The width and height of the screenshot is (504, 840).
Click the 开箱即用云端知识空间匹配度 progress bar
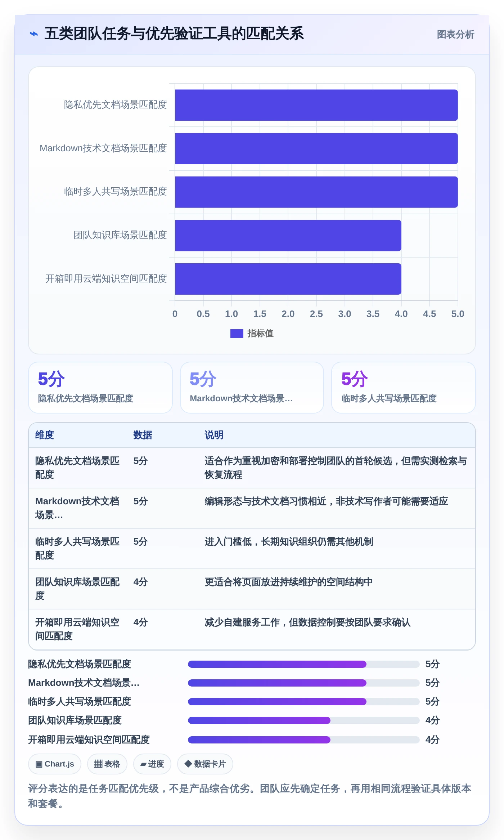click(x=303, y=740)
